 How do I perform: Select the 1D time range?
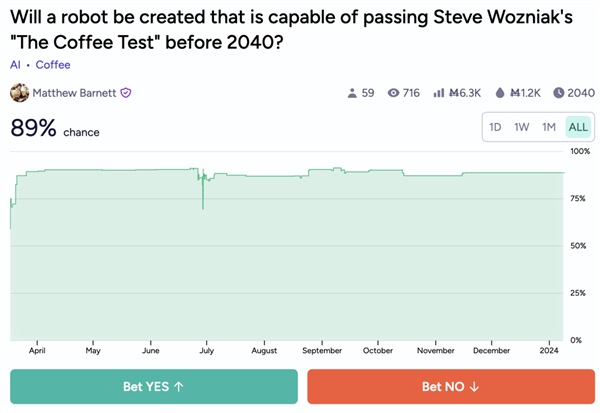(x=495, y=127)
